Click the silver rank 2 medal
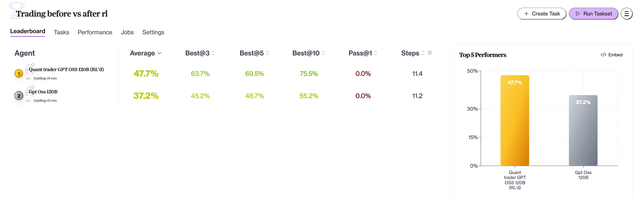Screen dimensions: 644x199 click(x=19, y=96)
